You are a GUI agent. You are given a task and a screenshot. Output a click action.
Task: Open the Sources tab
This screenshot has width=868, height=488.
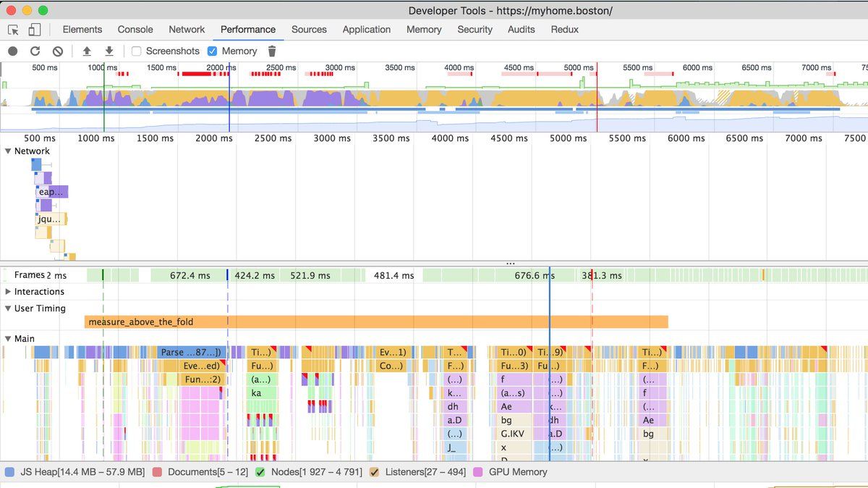[309, 30]
